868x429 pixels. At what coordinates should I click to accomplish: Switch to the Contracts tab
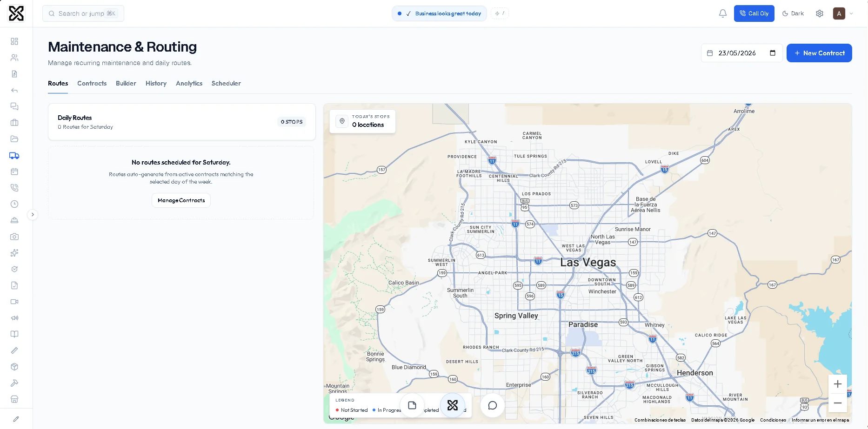[x=92, y=83]
